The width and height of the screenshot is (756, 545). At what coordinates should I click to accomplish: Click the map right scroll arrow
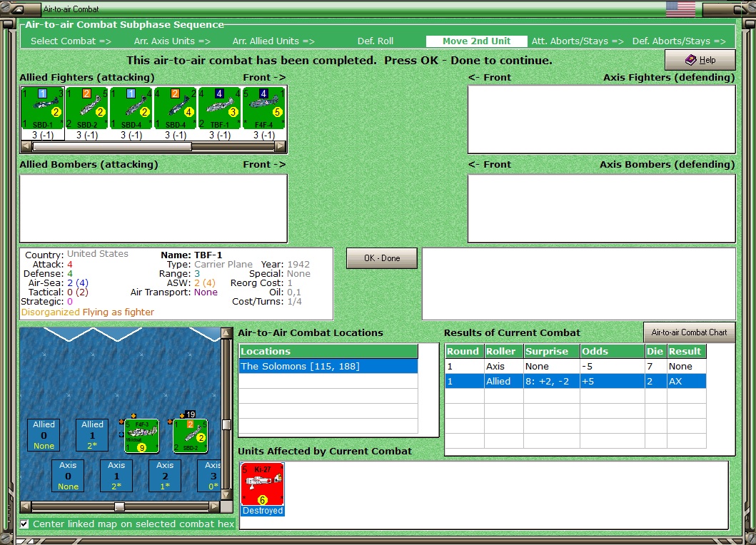tap(215, 506)
